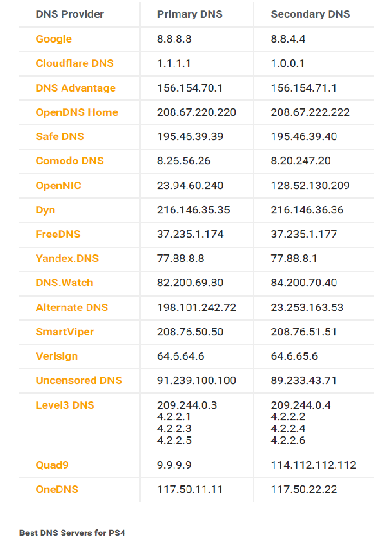Open the Google DNS provider link
This screenshot has width=392, height=546.
[x=54, y=39]
